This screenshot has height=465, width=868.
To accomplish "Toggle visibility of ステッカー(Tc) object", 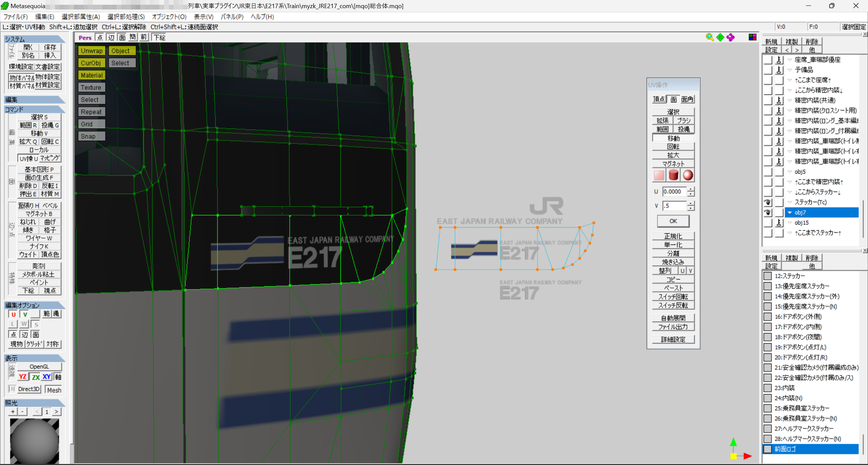I will point(768,202).
